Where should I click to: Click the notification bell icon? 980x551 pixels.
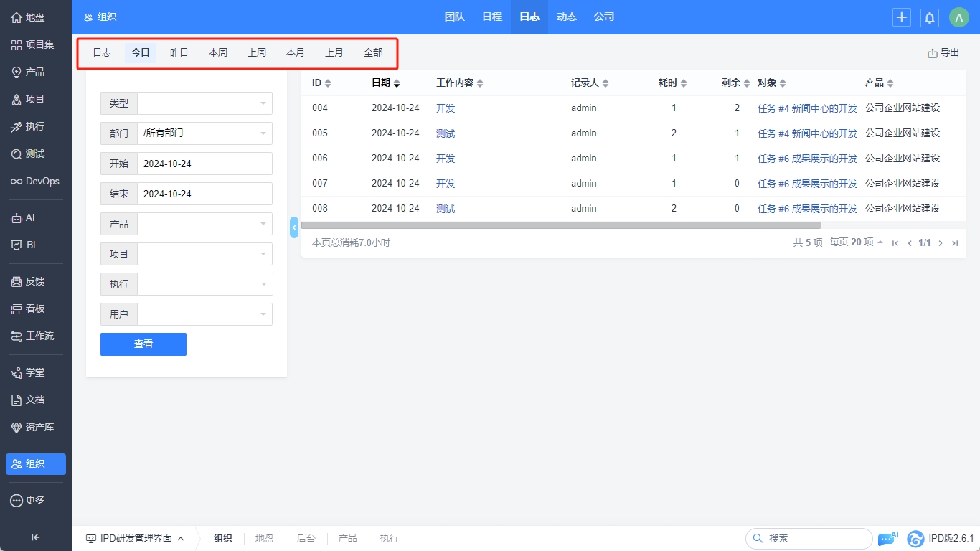pos(930,18)
